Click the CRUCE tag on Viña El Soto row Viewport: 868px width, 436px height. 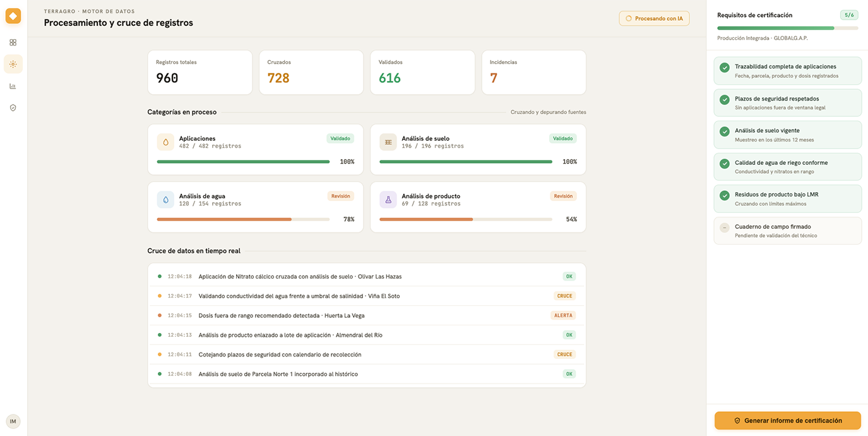point(564,296)
